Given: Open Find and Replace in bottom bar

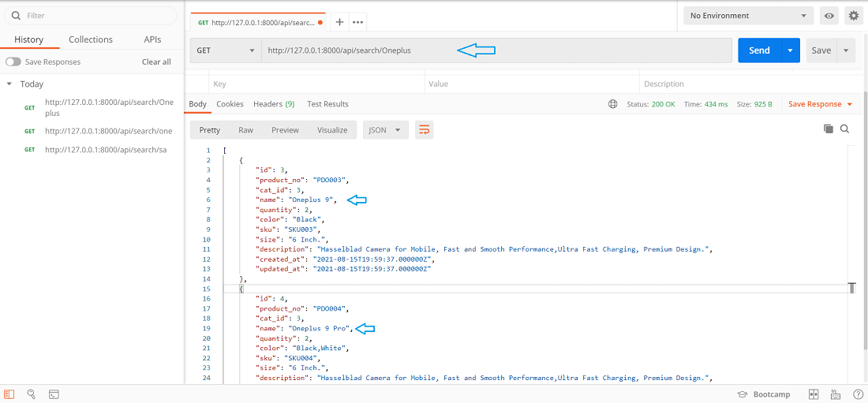Looking at the screenshot, I should (32, 394).
